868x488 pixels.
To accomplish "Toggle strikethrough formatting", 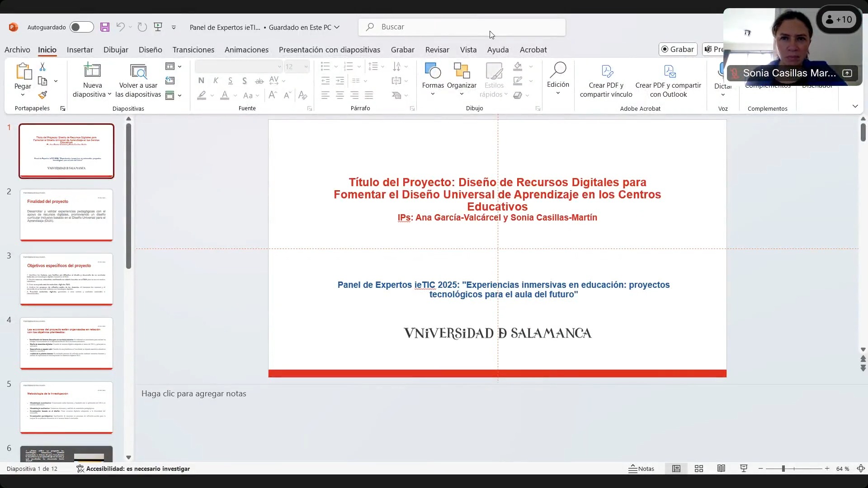I will [x=259, y=81].
